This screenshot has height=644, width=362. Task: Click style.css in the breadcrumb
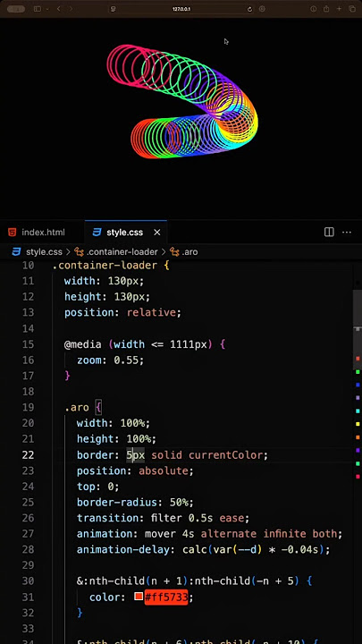click(44, 251)
